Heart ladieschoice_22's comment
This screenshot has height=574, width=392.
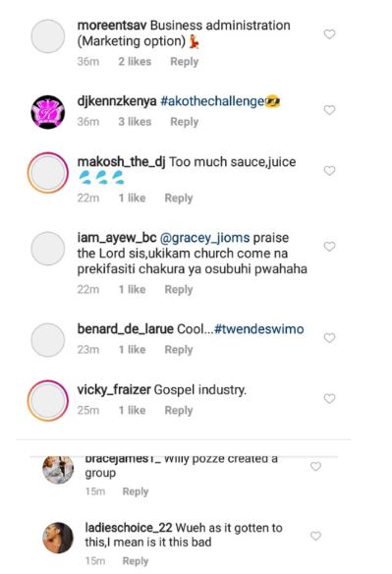(315, 536)
